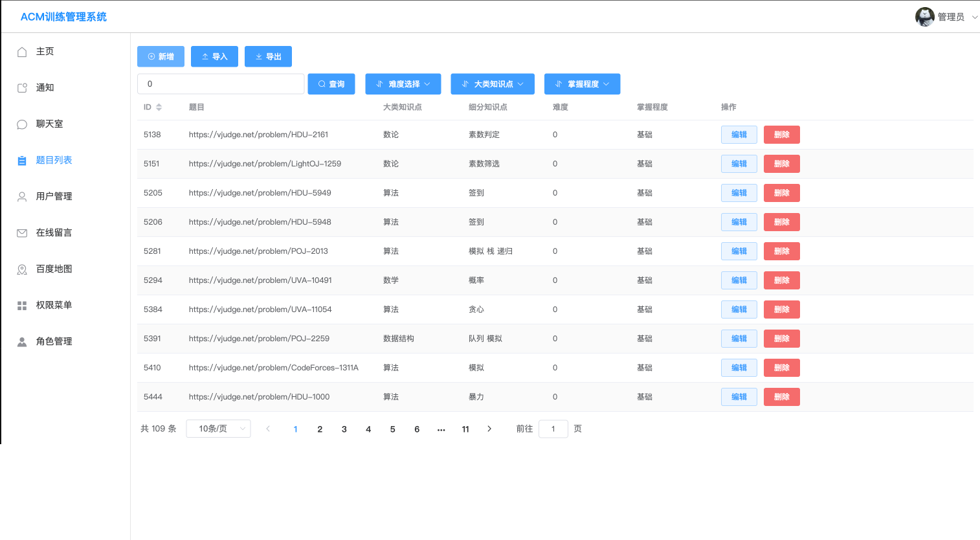The width and height of the screenshot is (980, 540).
Task: Open the 难度选择 dropdown
Action: [403, 84]
